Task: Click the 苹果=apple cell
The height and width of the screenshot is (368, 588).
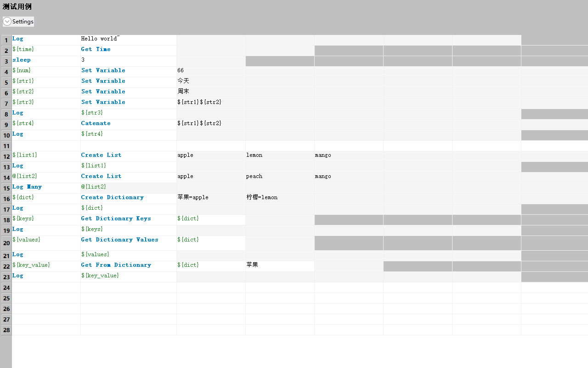Action: coord(211,199)
